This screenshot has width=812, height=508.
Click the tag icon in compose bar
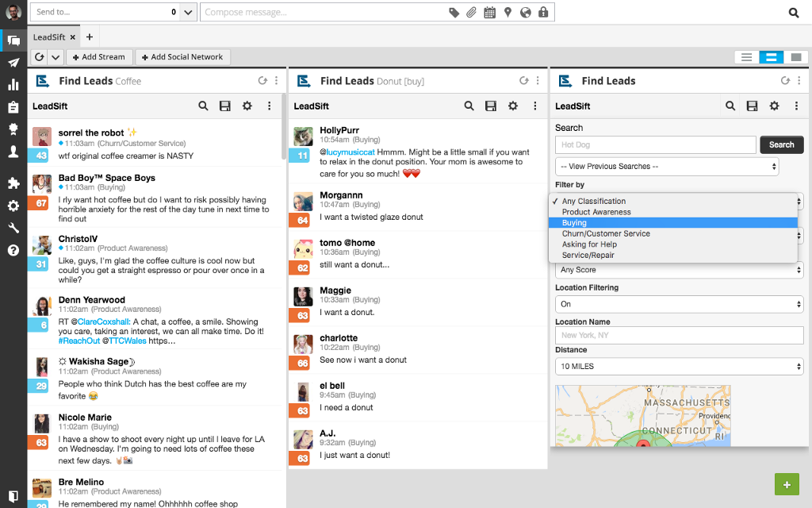pyautogui.click(x=454, y=13)
